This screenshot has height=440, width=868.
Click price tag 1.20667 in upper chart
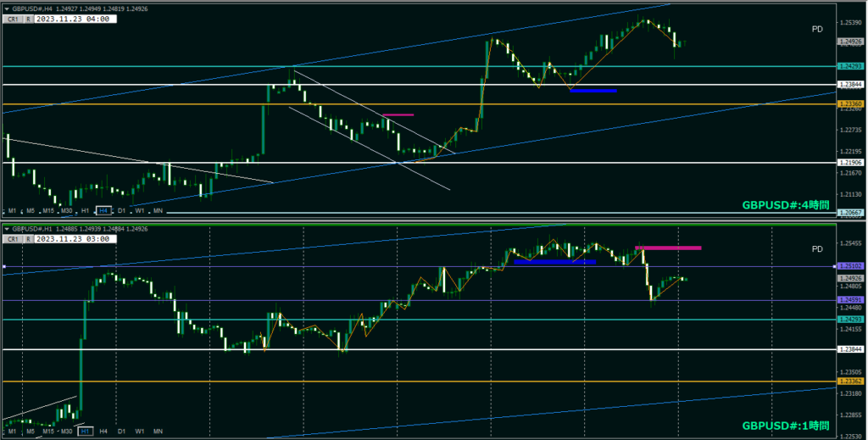850,213
